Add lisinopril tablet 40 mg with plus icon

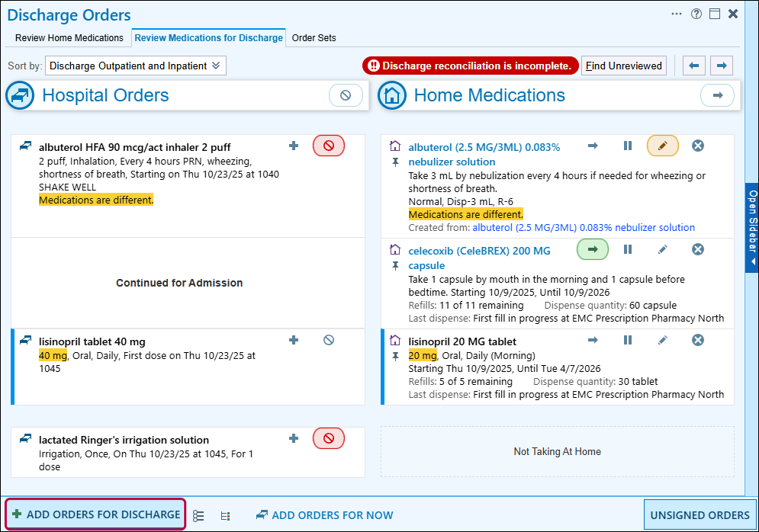pos(294,340)
